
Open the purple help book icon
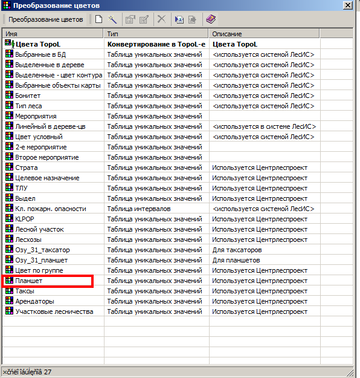pyautogui.click(x=211, y=19)
